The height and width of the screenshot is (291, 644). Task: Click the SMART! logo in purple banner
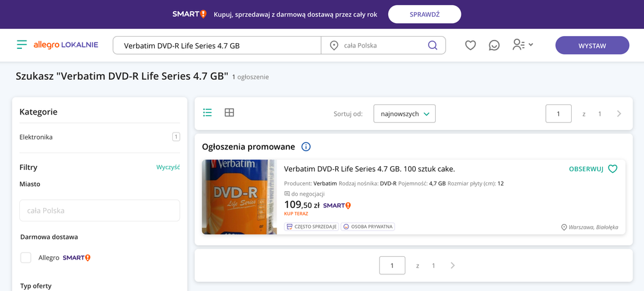190,14
